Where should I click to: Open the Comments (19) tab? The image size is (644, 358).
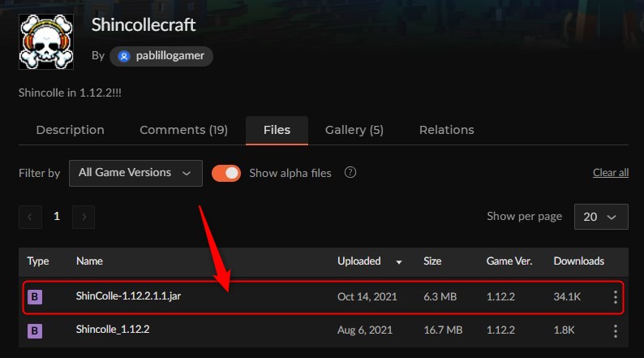point(183,130)
